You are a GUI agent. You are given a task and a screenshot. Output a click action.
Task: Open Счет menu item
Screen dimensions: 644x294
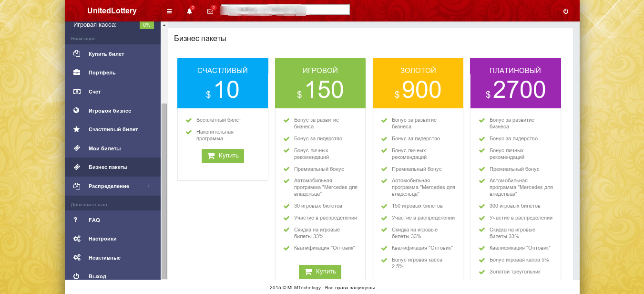pos(112,92)
